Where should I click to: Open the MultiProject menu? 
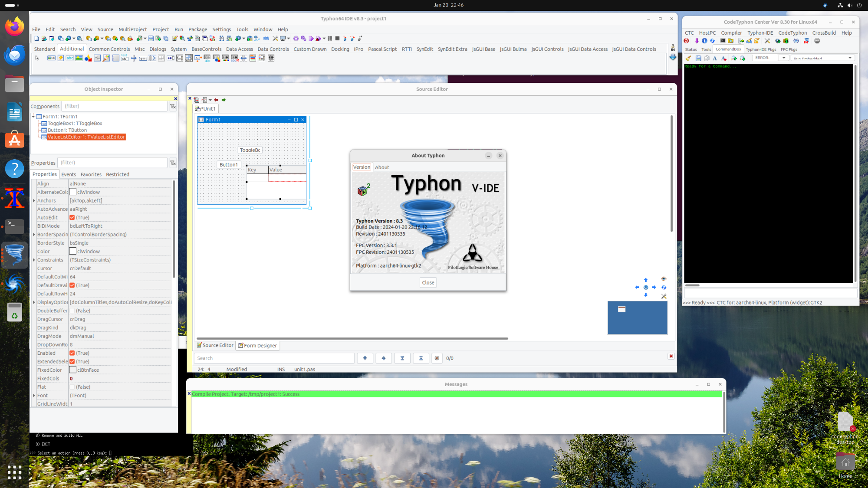[133, 29]
